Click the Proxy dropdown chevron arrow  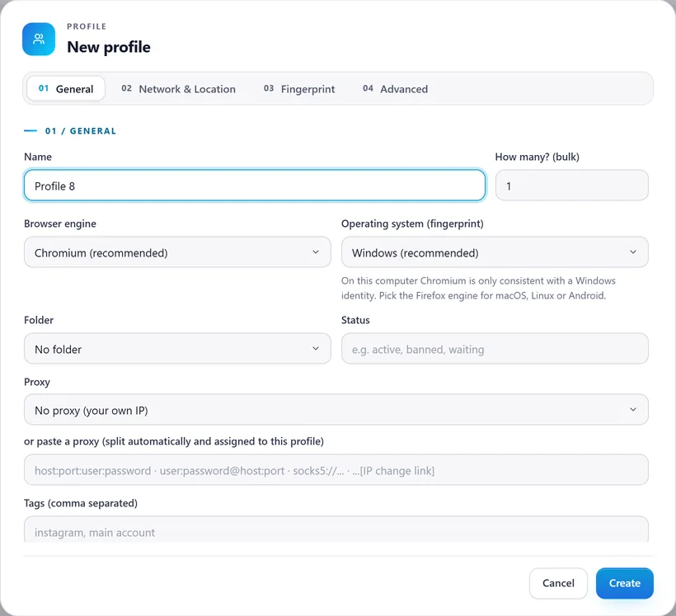[x=633, y=409]
